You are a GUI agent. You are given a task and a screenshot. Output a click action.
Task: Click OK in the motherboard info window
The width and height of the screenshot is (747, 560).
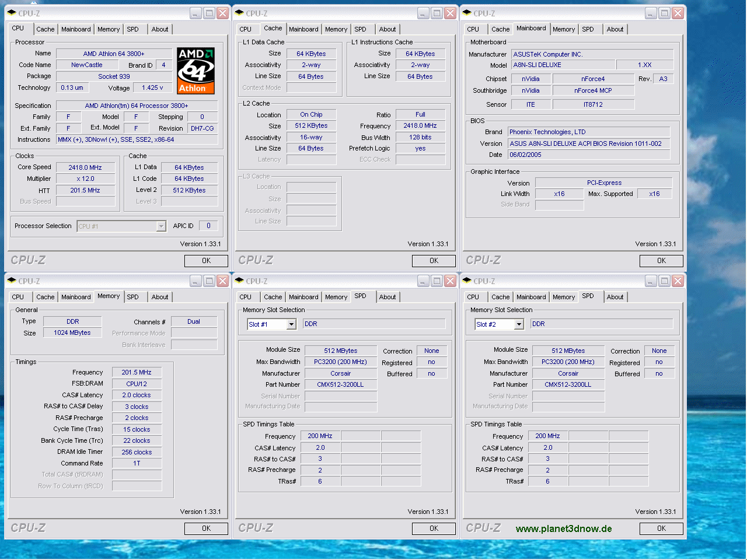pos(661,261)
